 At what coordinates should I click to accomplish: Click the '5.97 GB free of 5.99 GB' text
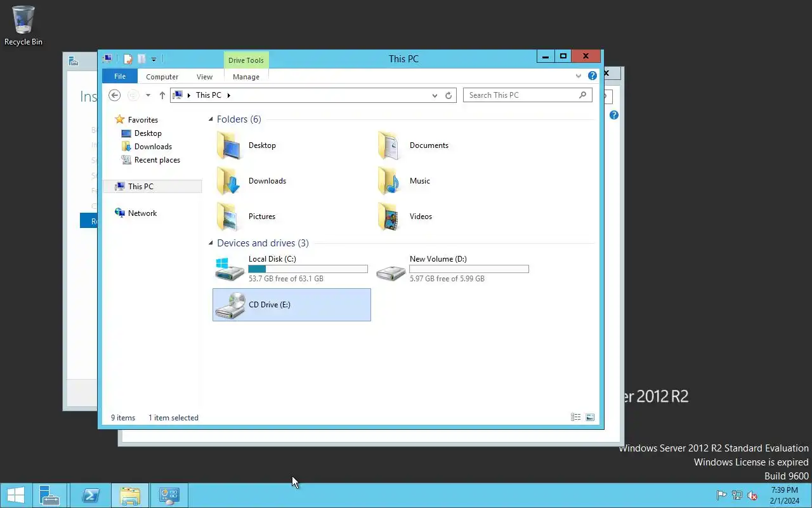447,279
